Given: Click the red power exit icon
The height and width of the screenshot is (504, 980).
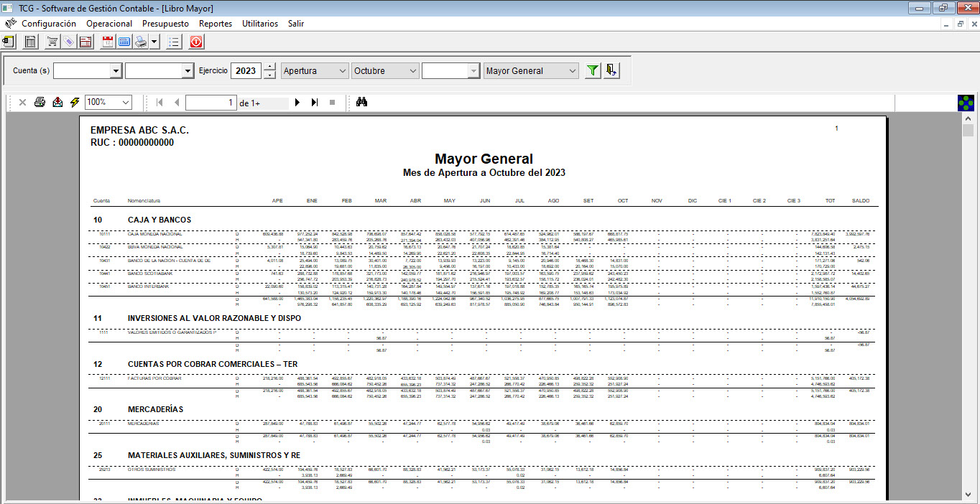Looking at the screenshot, I should [x=196, y=42].
